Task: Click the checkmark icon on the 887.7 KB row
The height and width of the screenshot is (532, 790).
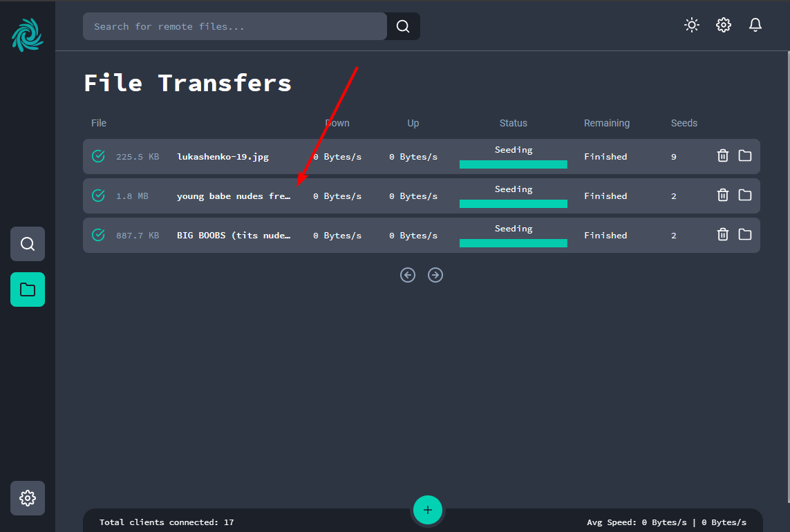Action: (98, 235)
